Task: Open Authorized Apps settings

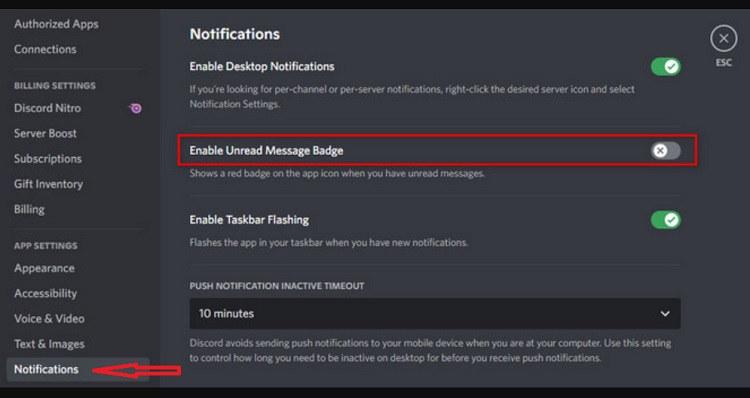Action: 56,24
